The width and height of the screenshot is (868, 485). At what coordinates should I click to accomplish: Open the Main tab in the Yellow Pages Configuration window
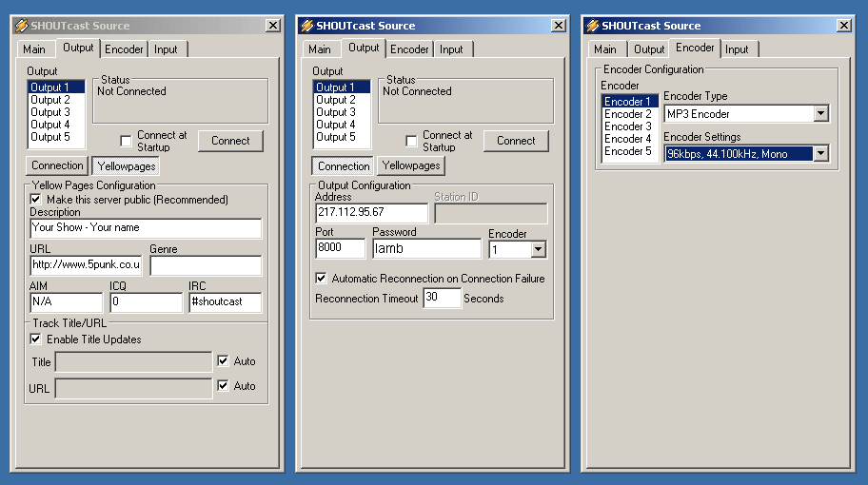[x=34, y=49]
